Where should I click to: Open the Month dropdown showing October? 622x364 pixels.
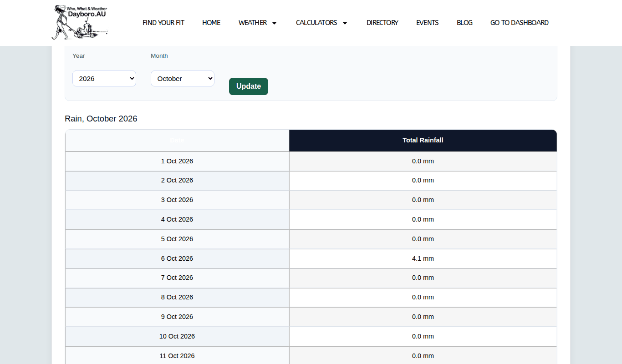point(183,79)
